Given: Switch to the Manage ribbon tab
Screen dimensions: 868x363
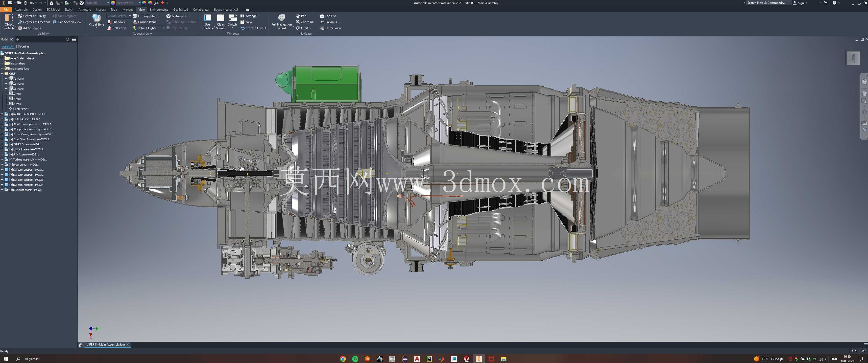Looking at the screenshot, I should click(x=128, y=9).
